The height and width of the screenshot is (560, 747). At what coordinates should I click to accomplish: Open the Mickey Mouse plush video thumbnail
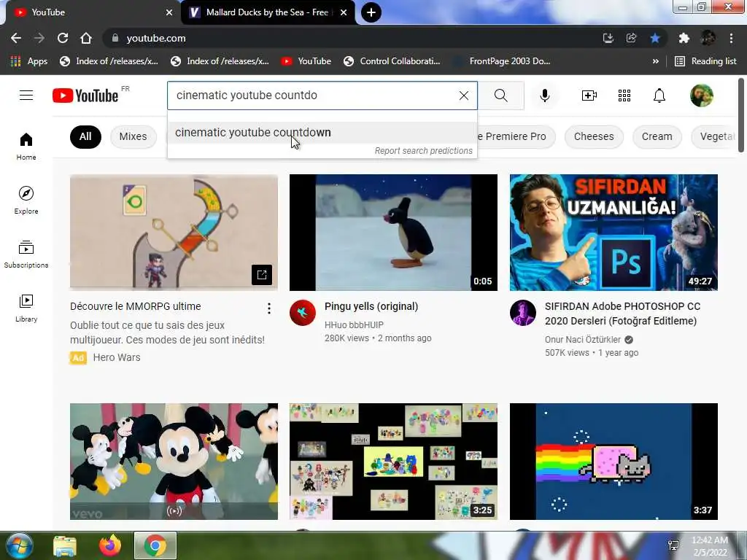(174, 462)
